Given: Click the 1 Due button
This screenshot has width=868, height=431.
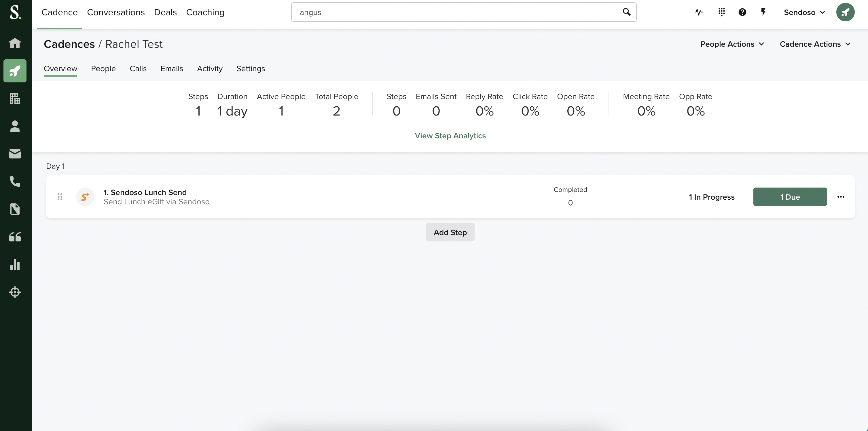Looking at the screenshot, I should coord(790,197).
